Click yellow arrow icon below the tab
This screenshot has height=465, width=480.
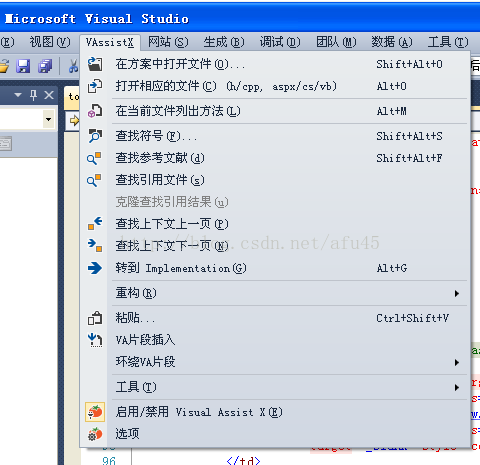[74, 120]
